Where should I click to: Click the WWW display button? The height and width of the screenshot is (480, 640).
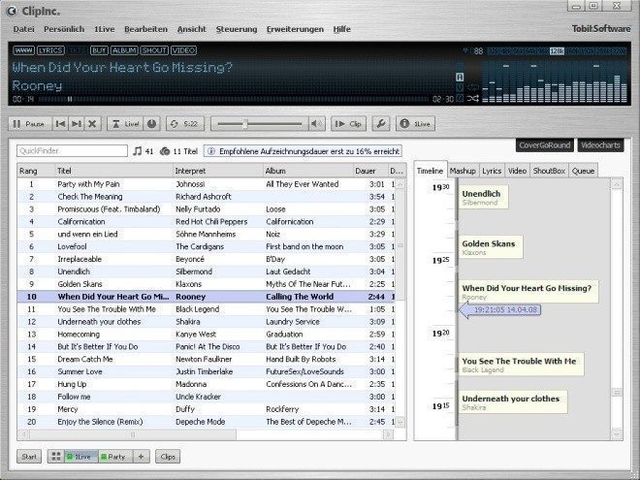[x=24, y=50]
